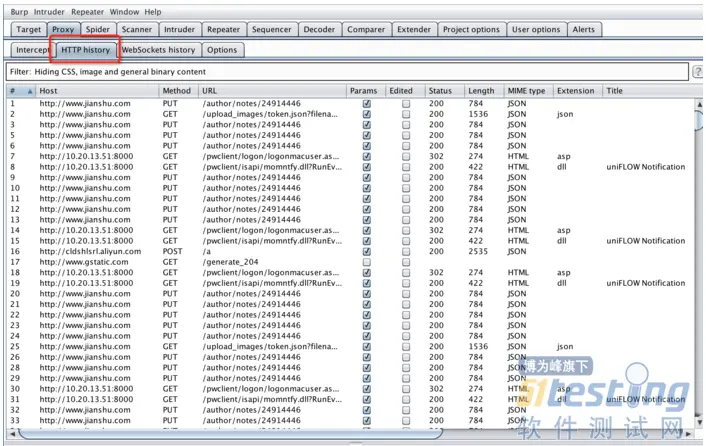Toggle Edited checkbox in row 1

click(406, 104)
